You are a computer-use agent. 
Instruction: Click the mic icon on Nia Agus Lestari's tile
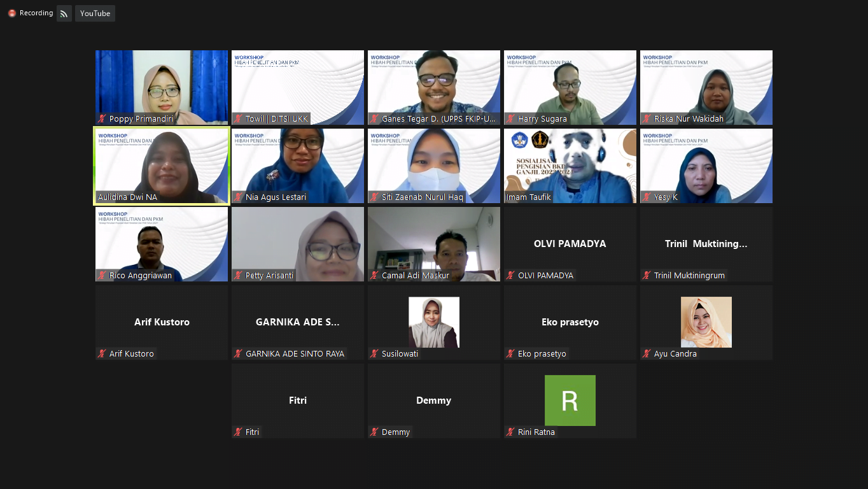[x=237, y=197]
